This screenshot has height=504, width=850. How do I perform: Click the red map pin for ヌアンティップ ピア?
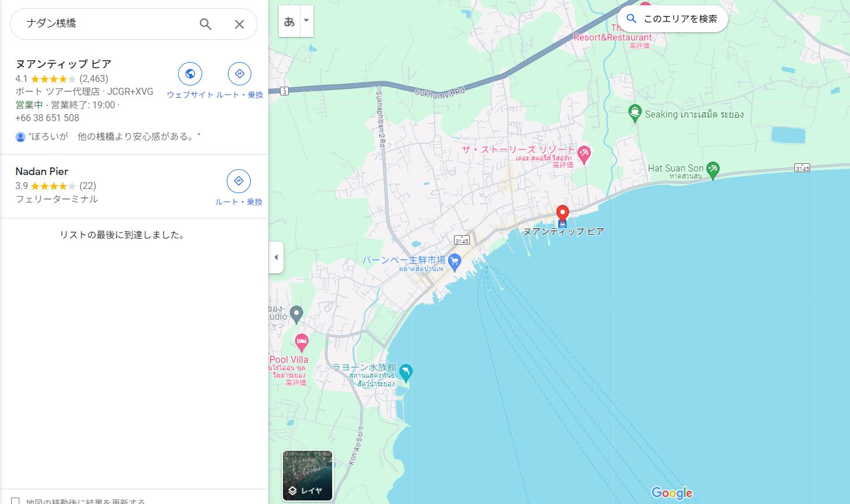562,214
